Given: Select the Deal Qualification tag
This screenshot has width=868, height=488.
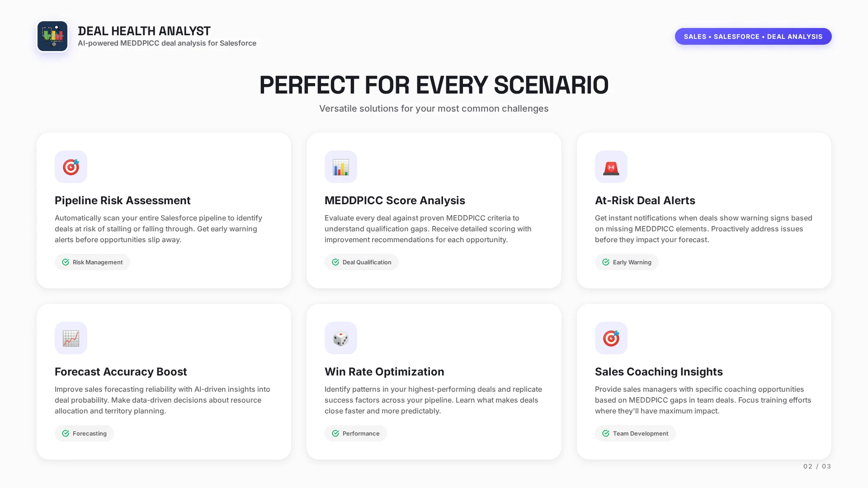Looking at the screenshot, I should click(362, 262).
